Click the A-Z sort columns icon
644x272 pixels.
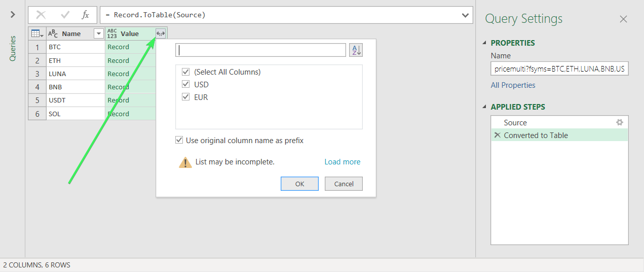tap(356, 50)
